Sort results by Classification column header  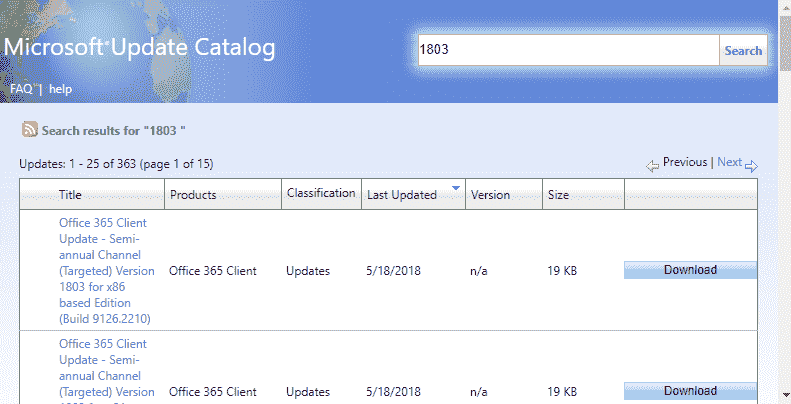pyautogui.click(x=321, y=193)
